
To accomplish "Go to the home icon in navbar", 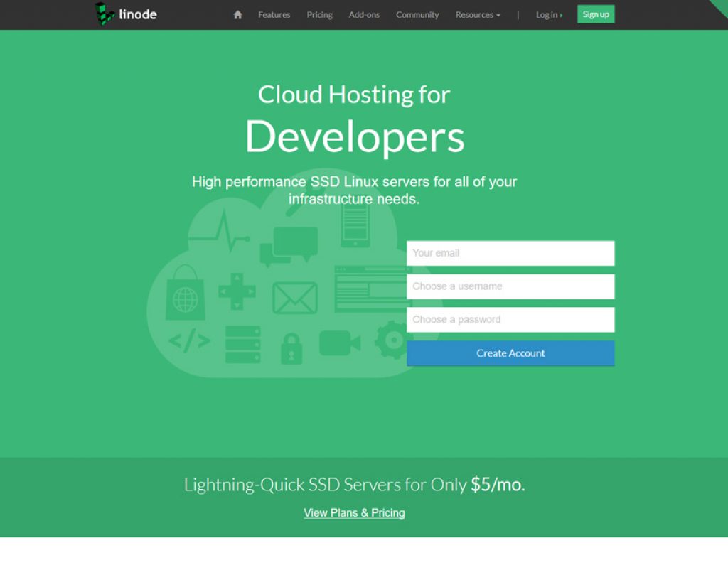I will click(x=237, y=15).
